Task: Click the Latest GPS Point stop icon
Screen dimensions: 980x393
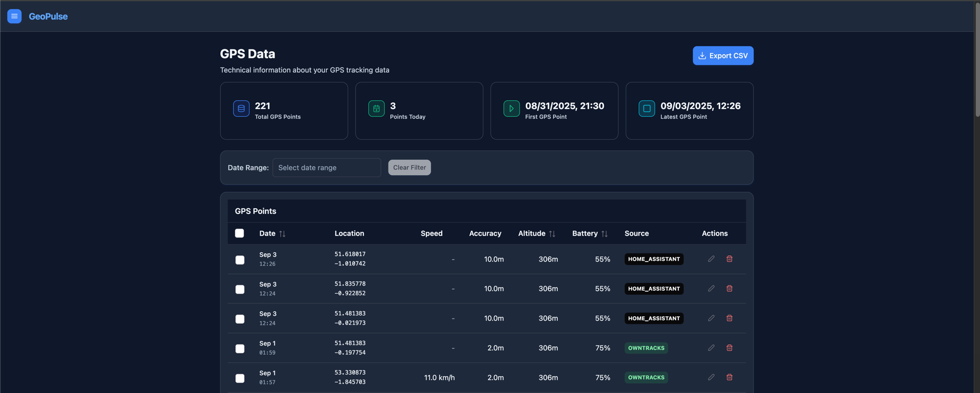Action: click(647, 108)
